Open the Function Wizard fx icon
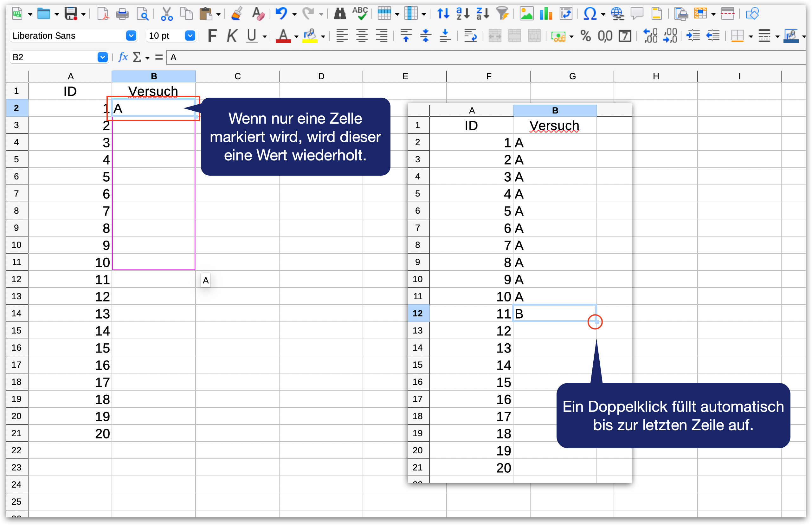Viewport: 812px width, 525px height. click(123, 57)
